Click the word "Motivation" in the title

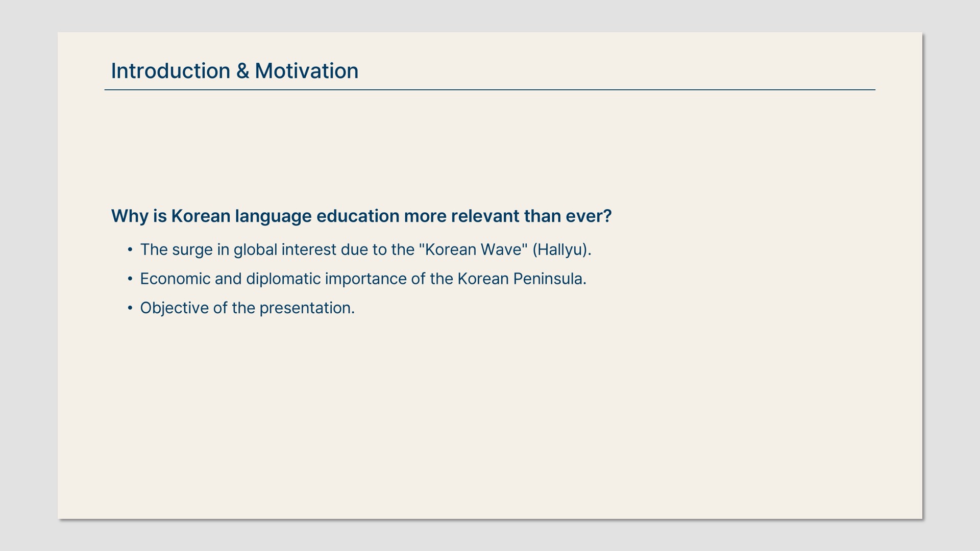pyautogui.click(x=306, y=71)
